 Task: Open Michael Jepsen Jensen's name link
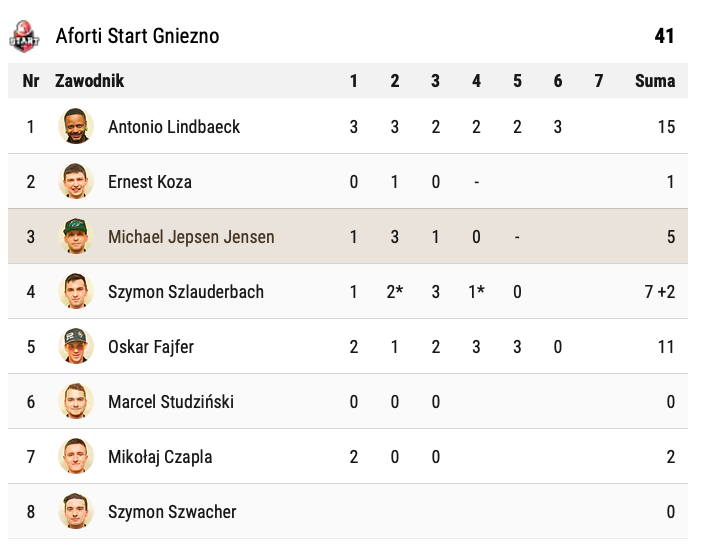[191, 237]
